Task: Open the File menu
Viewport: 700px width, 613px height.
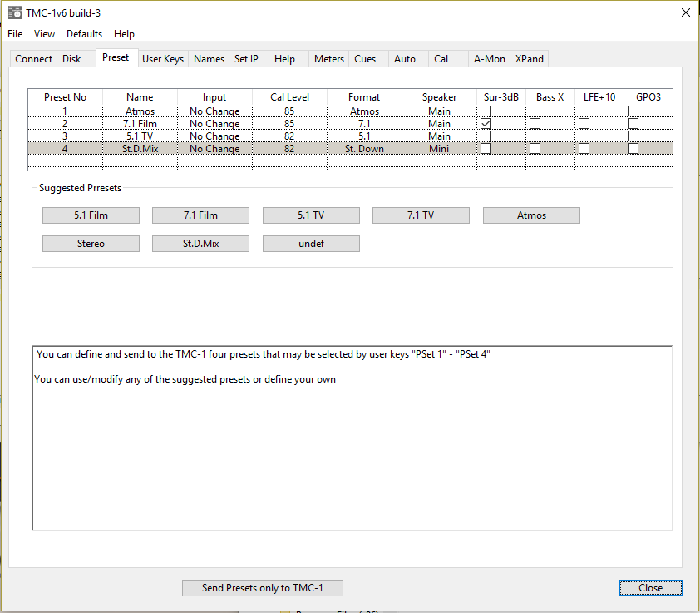Action: (15, 34)
